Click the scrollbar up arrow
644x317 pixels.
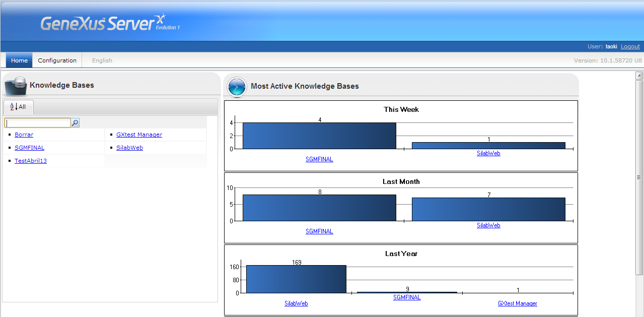click(639, 76)
